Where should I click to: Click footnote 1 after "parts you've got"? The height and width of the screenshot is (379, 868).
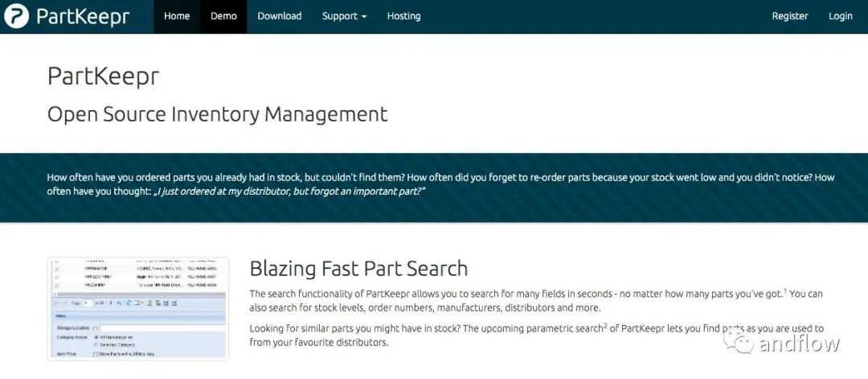[x=785, y=291]
